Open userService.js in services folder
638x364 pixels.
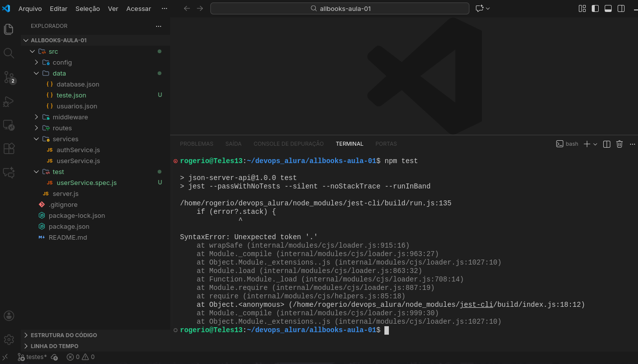[95, 161]
